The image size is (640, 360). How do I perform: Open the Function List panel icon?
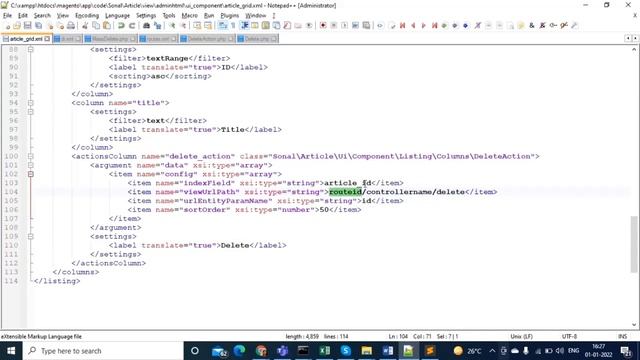click(287, 26)
